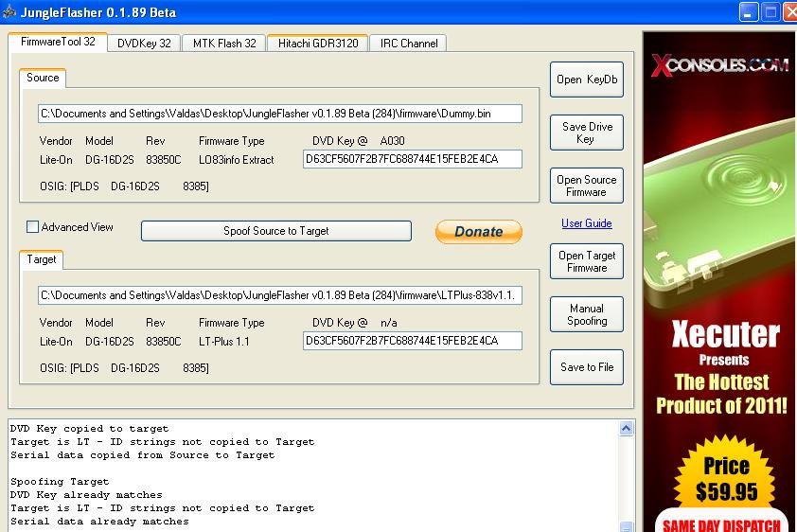Viewport: 797px width, 532px height.
Task: Open the User Guide link
Action: tap(587, 223)
